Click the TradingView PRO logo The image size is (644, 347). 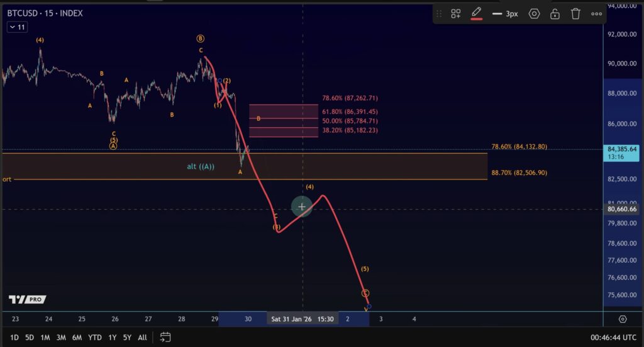point(27,300)
